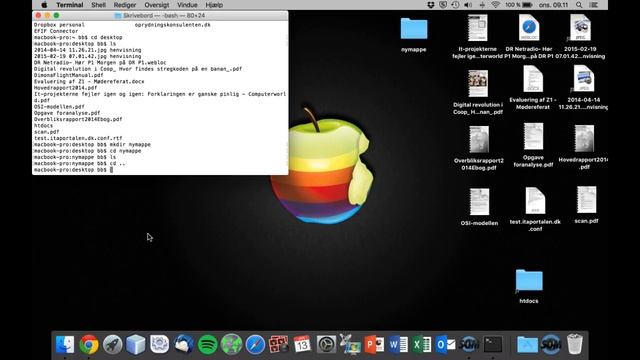640x360 pixels.
Task: Open the Rediger menu
Action: point(125,5)
